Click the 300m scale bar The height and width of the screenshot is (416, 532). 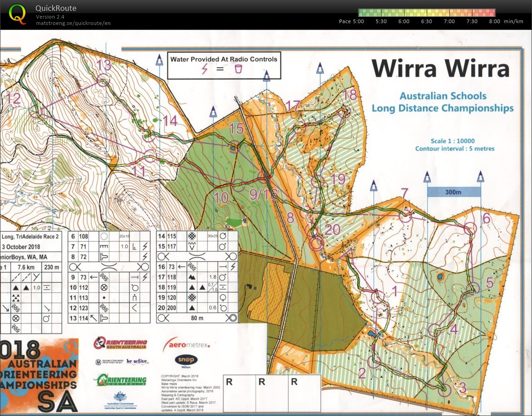[453, 192]
